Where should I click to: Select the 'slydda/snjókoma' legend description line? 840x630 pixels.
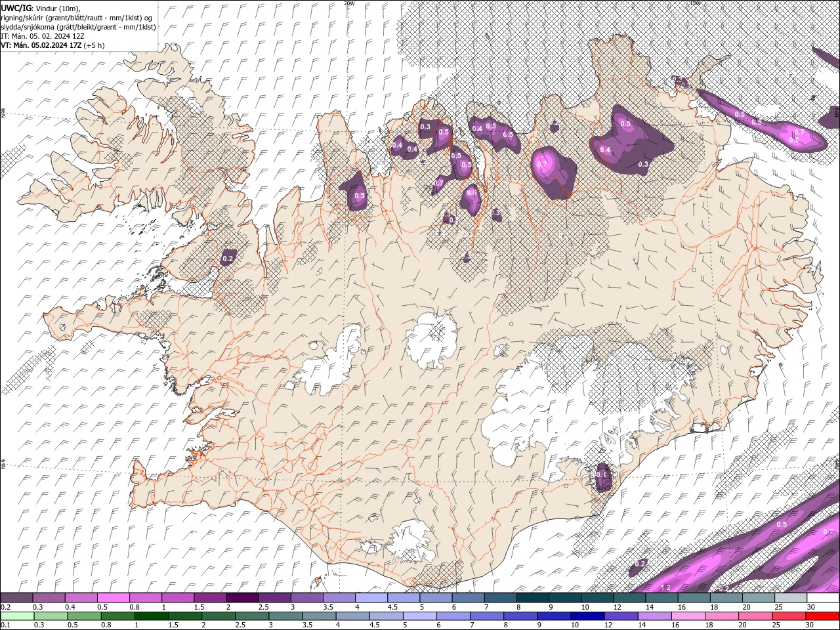[x=78, y=27]
